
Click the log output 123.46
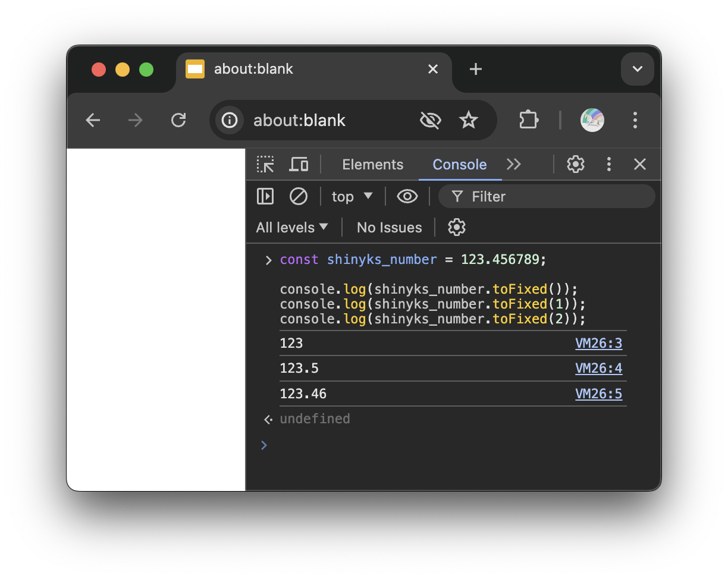(x=303, y=394)
